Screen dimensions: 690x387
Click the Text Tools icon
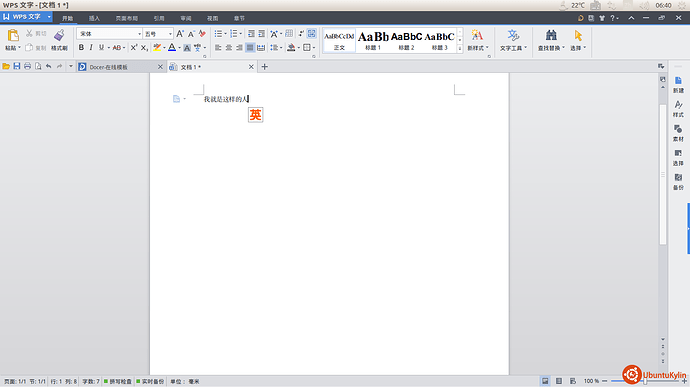513,35
